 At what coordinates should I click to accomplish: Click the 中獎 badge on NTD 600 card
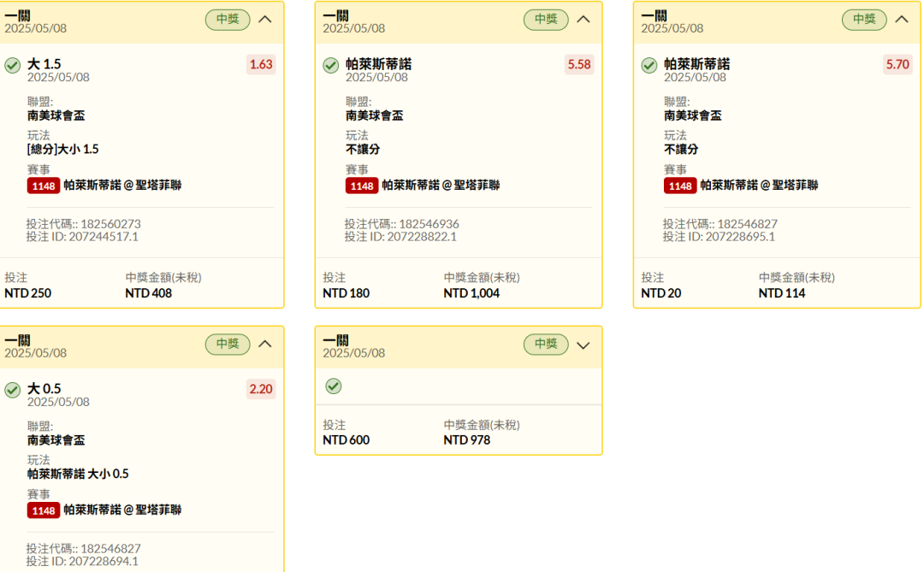click(546, 344)
